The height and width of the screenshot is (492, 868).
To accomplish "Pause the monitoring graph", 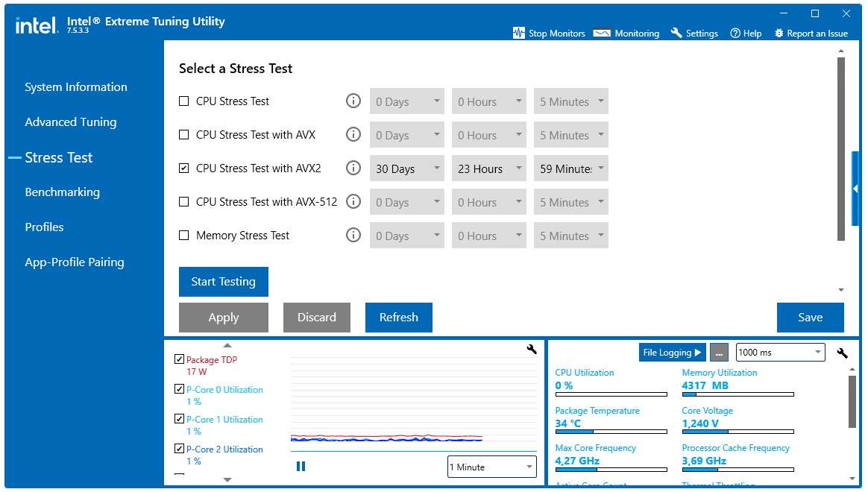I will click(x=301, y=466).
